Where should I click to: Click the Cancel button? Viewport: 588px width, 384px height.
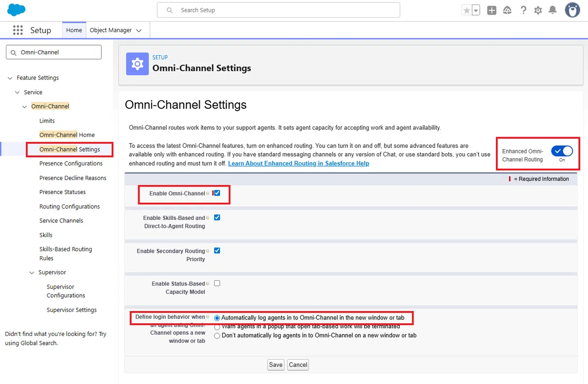(298, 364)
